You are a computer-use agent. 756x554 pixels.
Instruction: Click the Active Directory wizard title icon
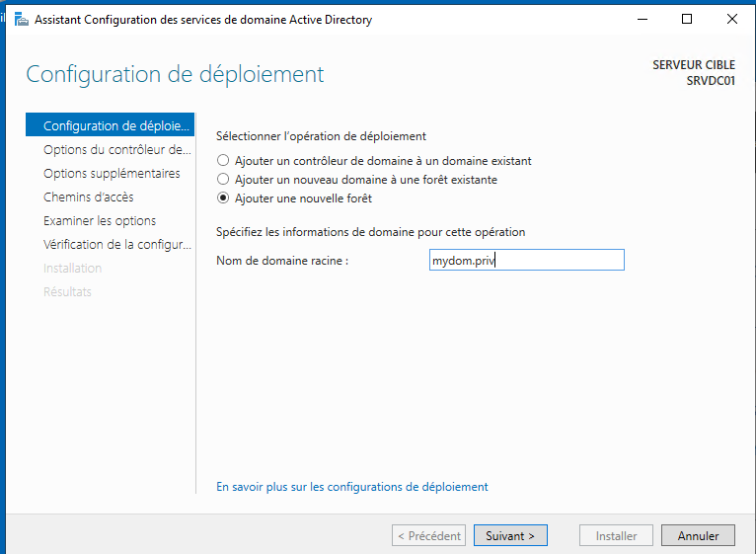[21, 20]
